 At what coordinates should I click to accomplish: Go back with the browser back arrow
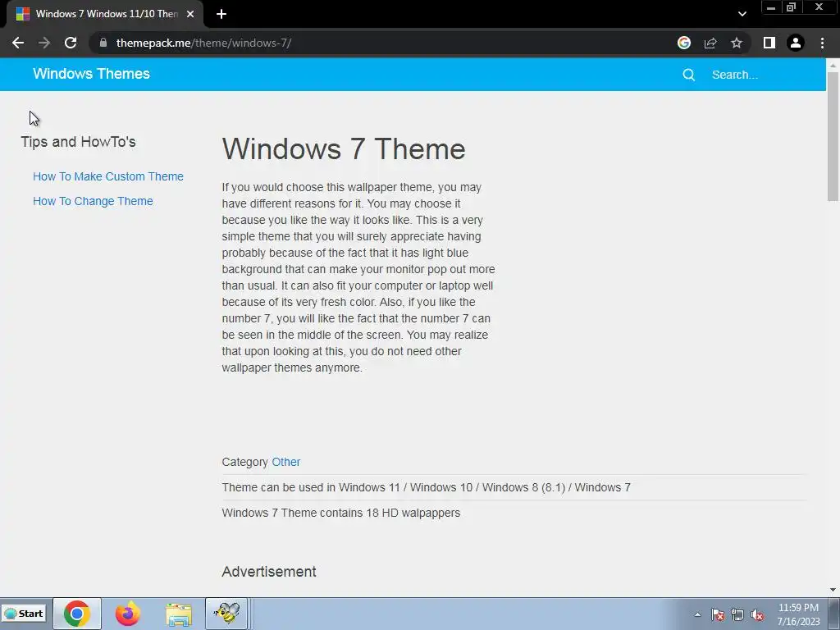[x=18, y=43]
